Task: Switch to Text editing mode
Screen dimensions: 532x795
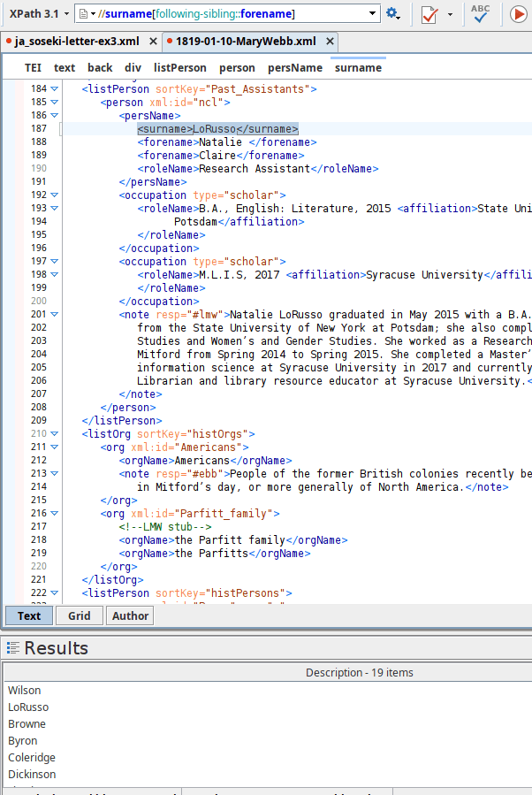Action: pos(29,615)
